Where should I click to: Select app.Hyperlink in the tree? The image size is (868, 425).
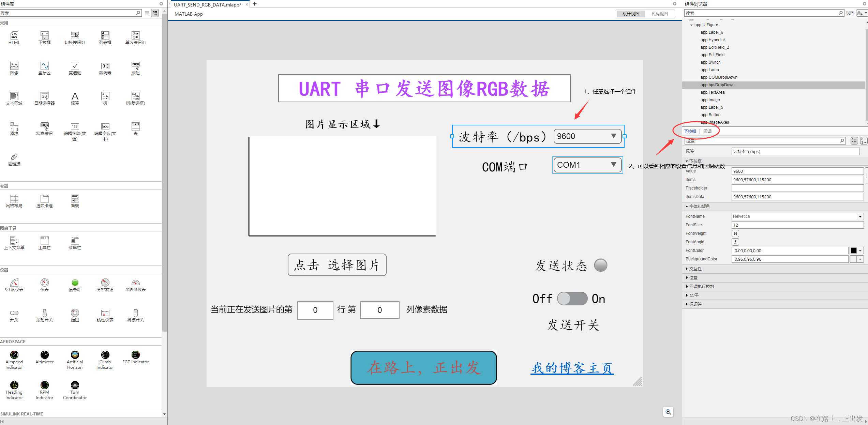pyautogui.click(x=713, y=40)
